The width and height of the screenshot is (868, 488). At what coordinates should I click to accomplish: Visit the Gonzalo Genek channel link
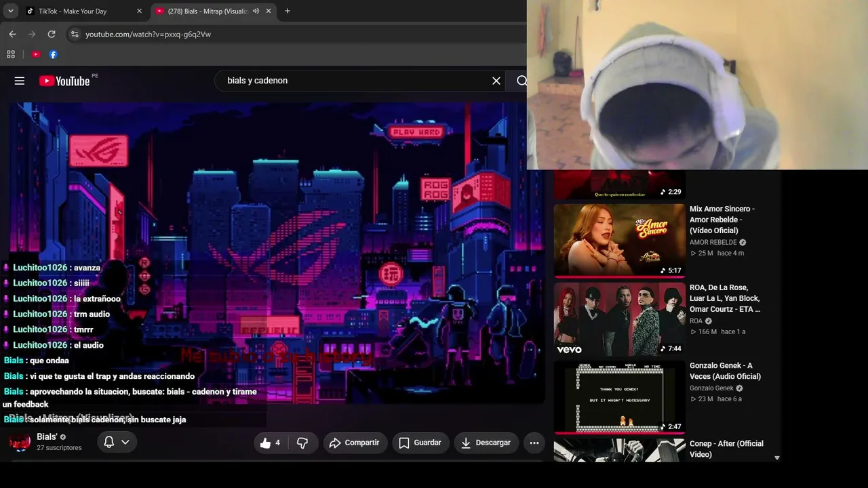[711, 388]
